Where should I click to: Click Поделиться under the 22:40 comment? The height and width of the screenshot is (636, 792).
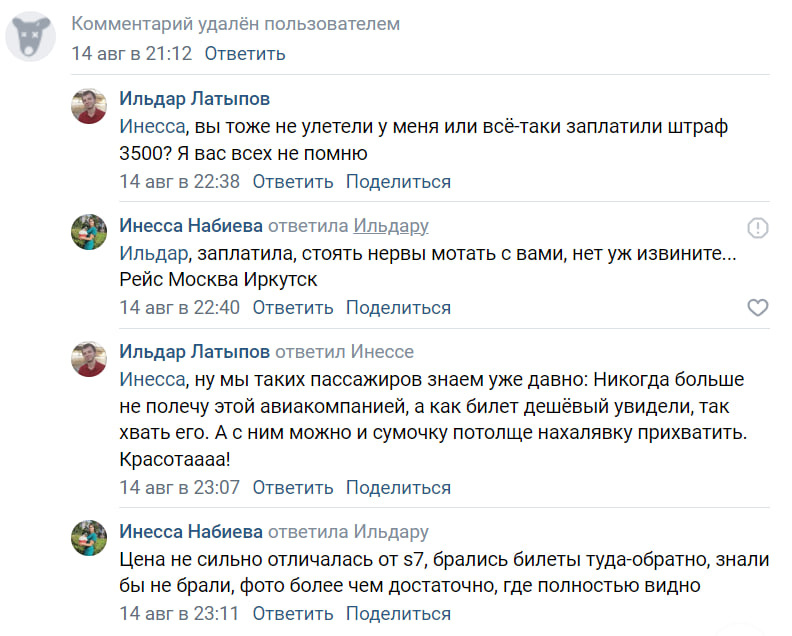399,307
